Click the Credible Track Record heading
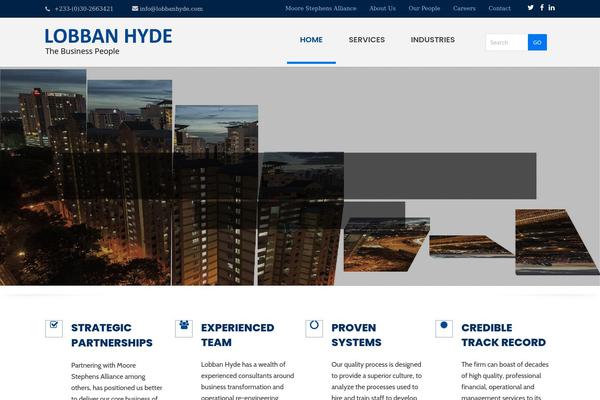Viewport: 600px width, 400px height. pyautogui.click(x=504, y=335)
